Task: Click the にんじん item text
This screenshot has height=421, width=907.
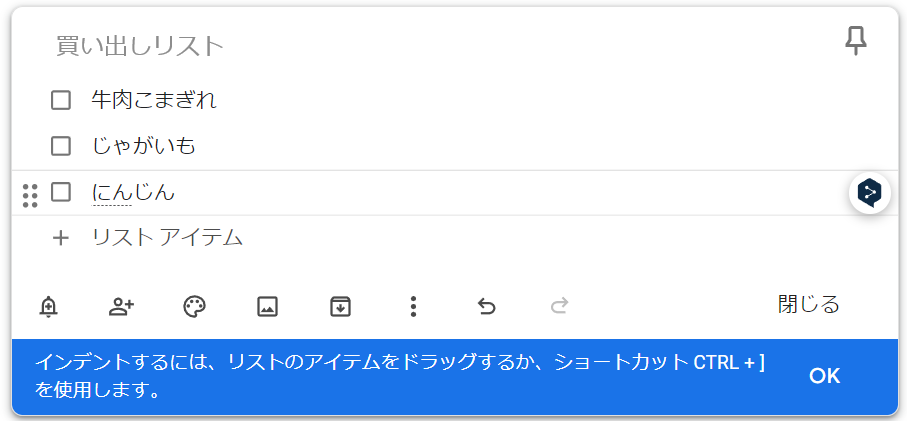Action: click(x=133, y=192)
